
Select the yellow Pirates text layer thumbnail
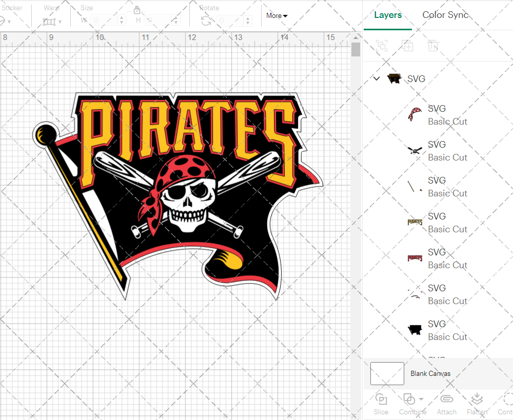415,223
